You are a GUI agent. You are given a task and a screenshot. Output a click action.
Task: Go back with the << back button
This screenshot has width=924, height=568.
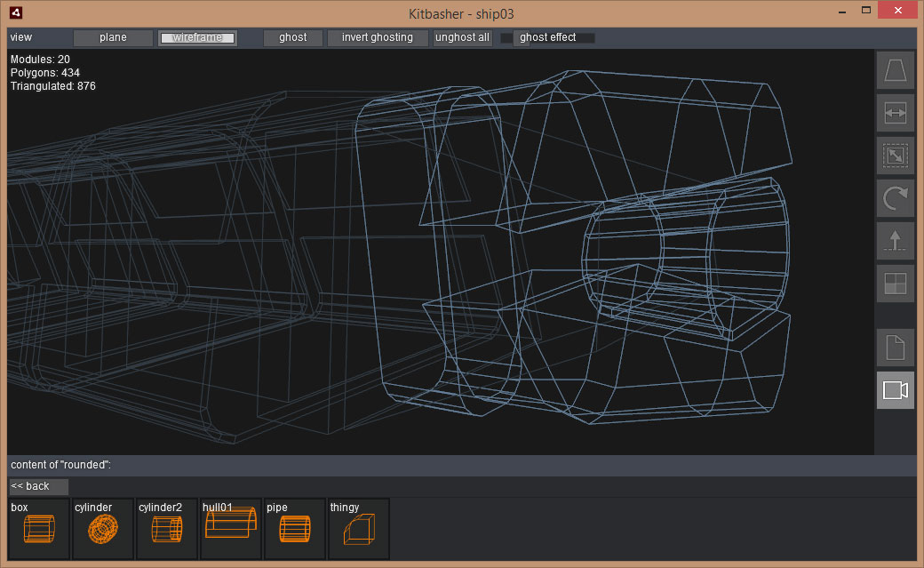[x=38, y=486]
